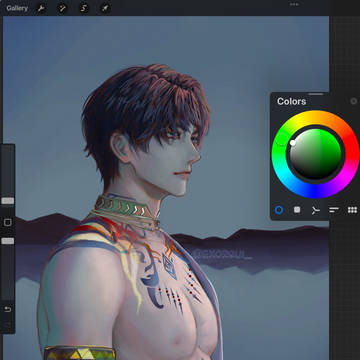Grab the Colors panel drag handle

pyautogui.click(x=316, y=94)
